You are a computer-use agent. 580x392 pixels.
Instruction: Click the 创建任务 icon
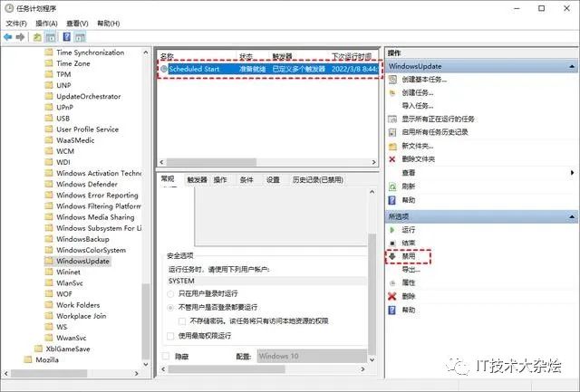point(392,92)
